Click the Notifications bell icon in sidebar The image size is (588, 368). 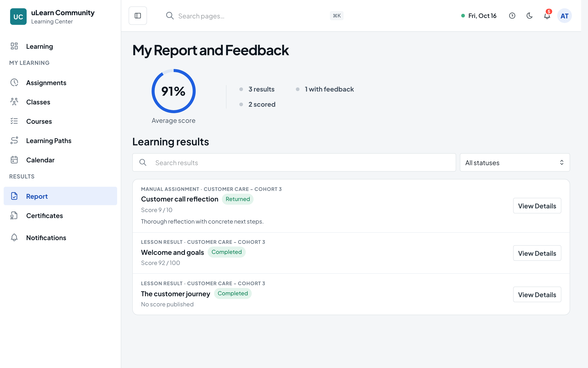click(x=14, y=237)
